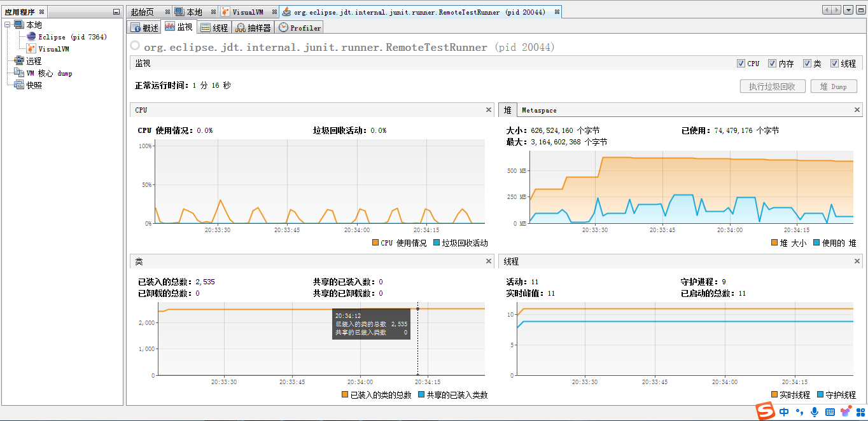This screenshot has width=868, height=421.
Task: Select the 监视 monitor tab
Action: 179,27
